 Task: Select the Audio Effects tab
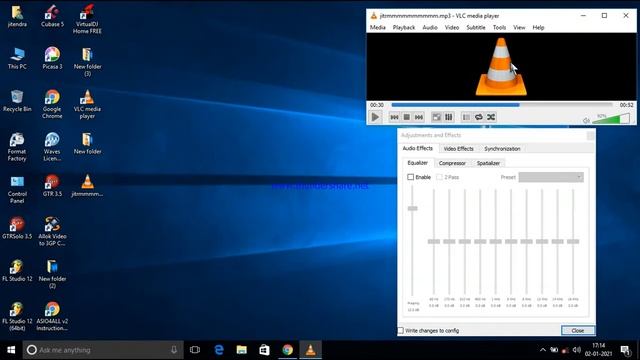(x=418, y=148)
